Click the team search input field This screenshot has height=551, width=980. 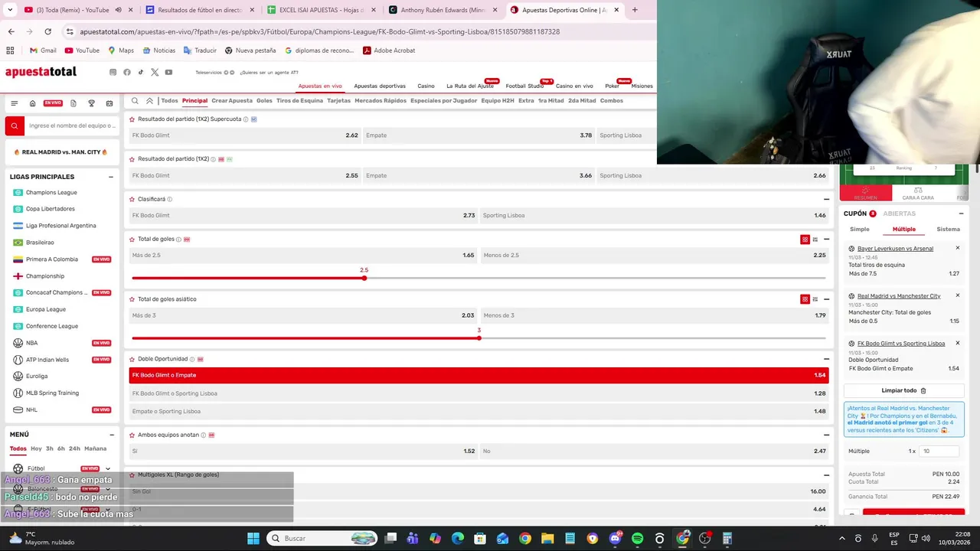(71, 126)
